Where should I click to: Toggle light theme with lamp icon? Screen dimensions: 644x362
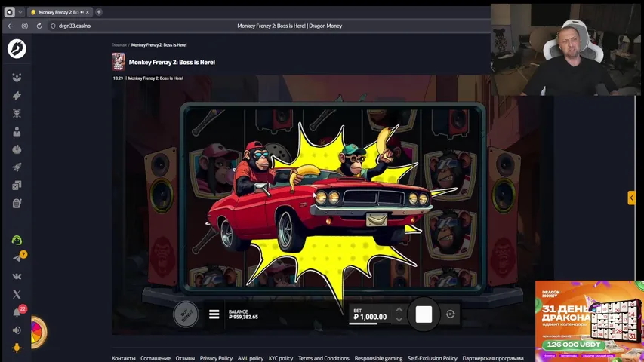pyautogui.click(x=17, y=348)
